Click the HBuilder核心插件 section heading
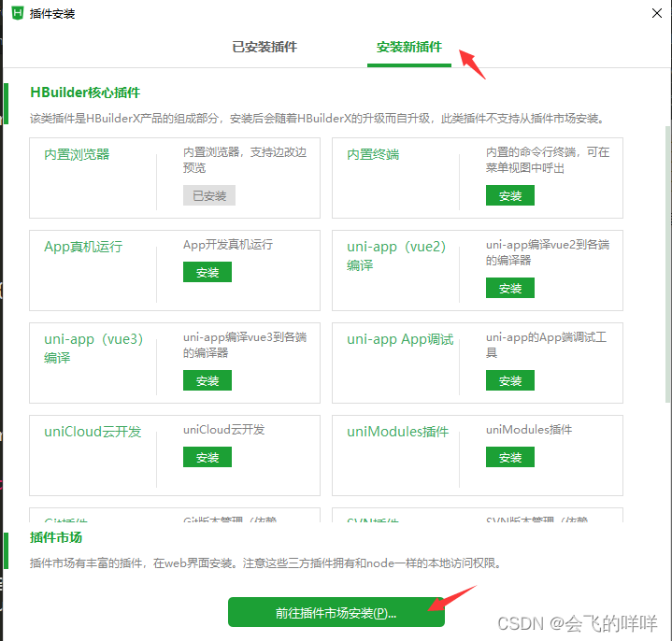The image size is (672, 641). click(x=85, y=93)
